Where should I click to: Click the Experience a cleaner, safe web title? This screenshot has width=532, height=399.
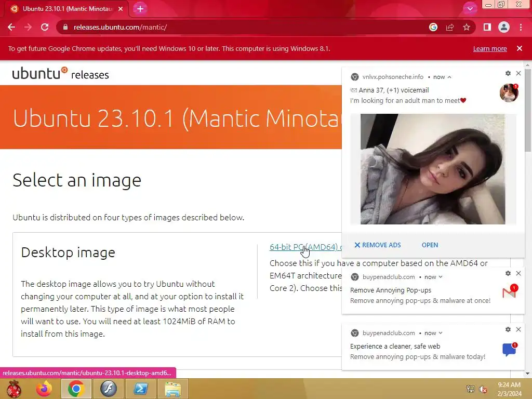(395, 347)
